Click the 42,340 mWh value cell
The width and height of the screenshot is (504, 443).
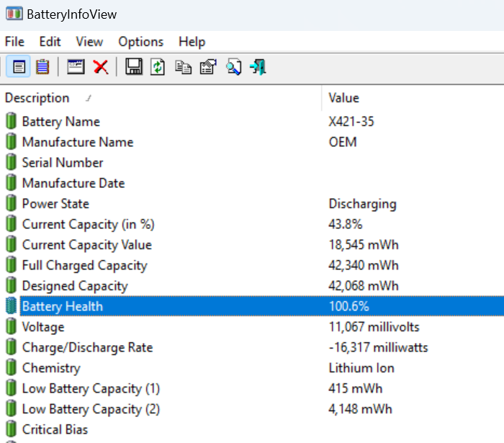[364, 266]
